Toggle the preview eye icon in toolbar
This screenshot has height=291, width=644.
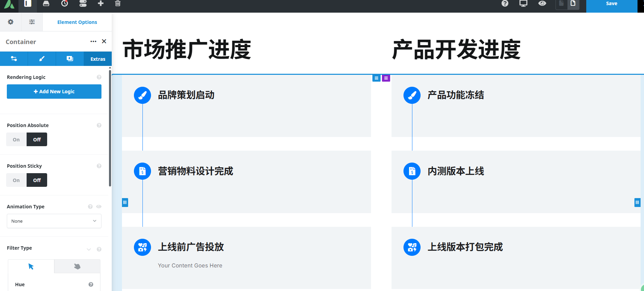coord(542,4)
